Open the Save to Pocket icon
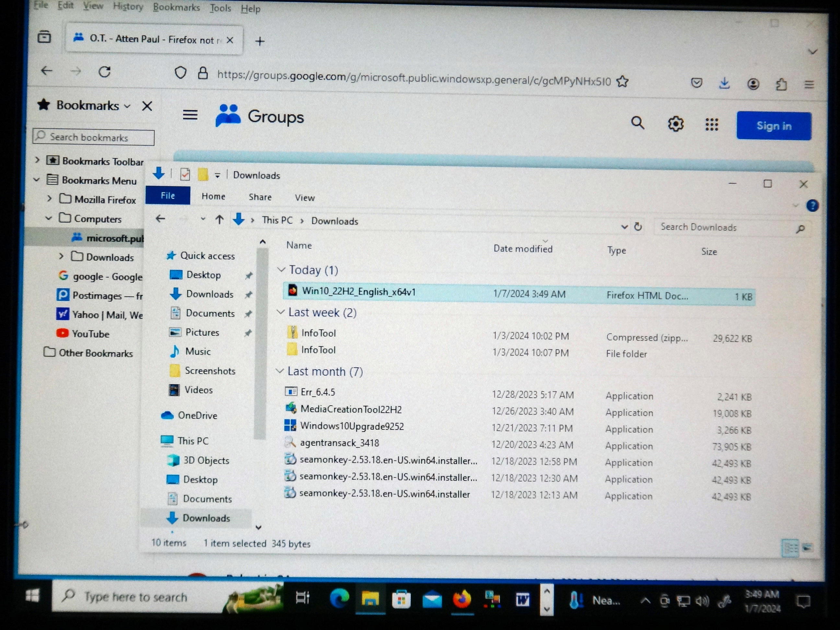The height and width of the screenshot is (630, 840). click(696, 83)
